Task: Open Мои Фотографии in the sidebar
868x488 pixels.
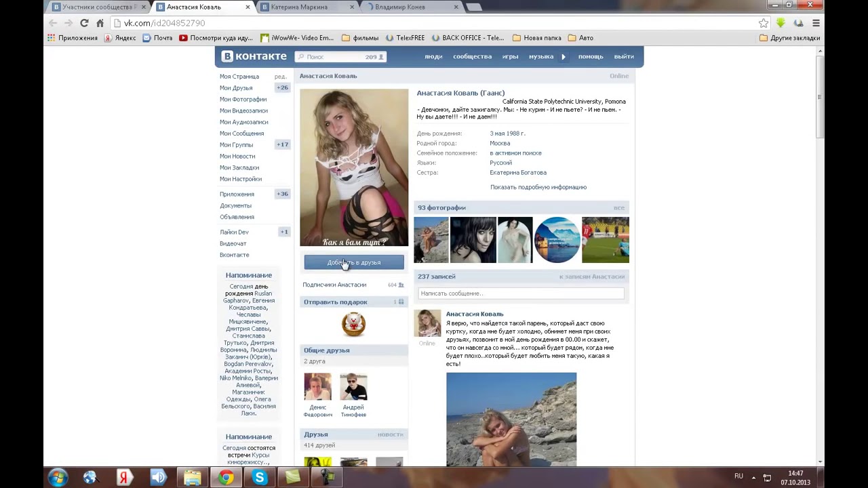Action: (x=243, y=100)
